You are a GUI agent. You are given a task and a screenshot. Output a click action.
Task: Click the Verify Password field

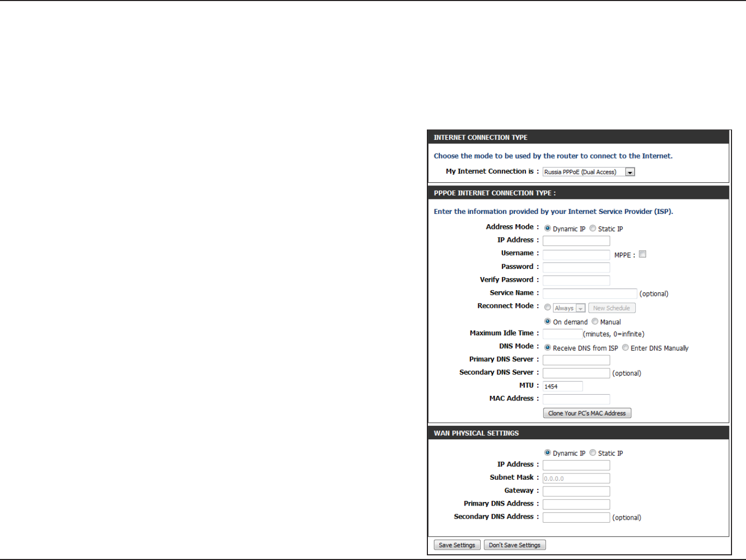[x=576, y=281]
